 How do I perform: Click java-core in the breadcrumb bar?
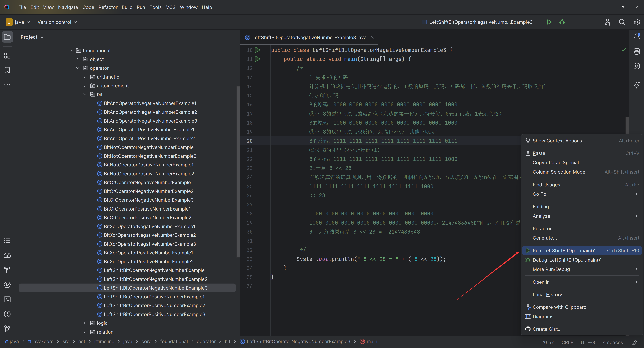tap(41, 341)
